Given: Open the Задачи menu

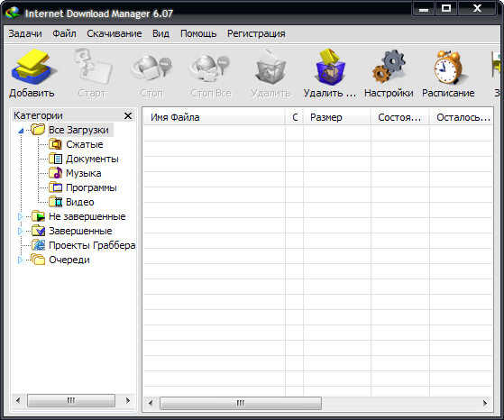Looking at the screenshot, I should coord(25,33).
